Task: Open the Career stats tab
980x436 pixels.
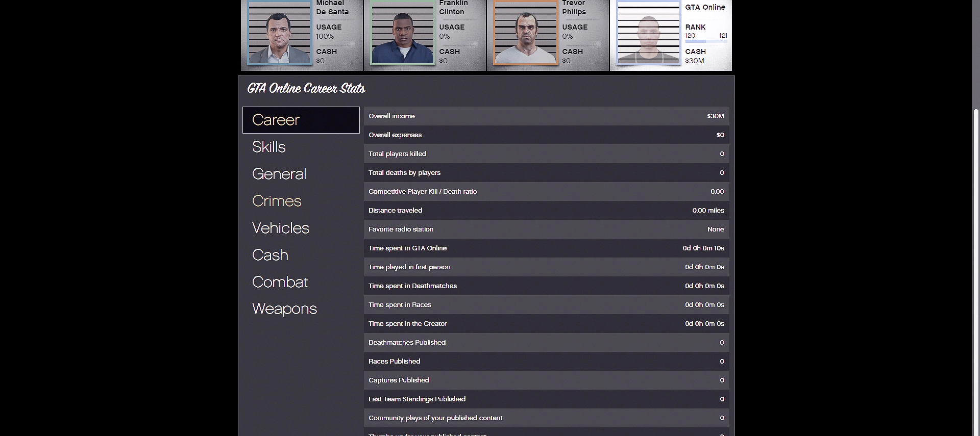Action: point(301,120)
